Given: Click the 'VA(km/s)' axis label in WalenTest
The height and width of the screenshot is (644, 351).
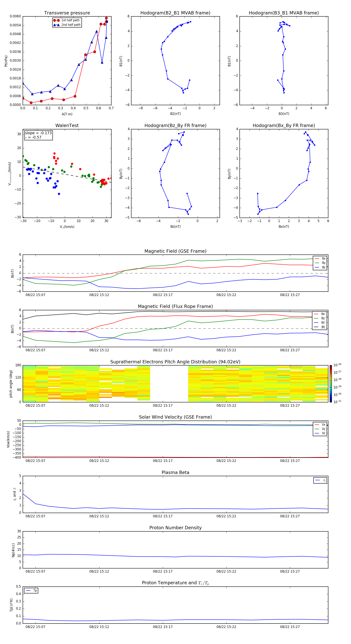Looking at the screenshot, I should [x=67, y=227].
